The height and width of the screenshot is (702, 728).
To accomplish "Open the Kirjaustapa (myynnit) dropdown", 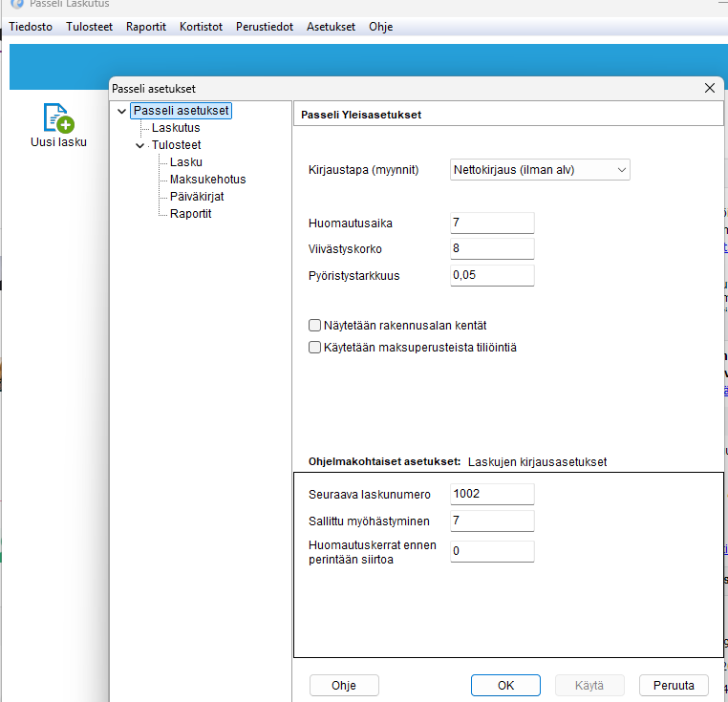I will pos(540,170).
